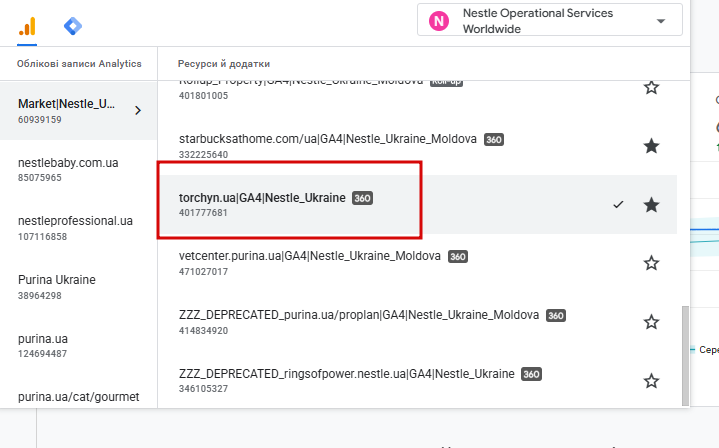Select the Purina Ukraine account
The height and width of the screenshot is (448, 719).
coord(78,287)
